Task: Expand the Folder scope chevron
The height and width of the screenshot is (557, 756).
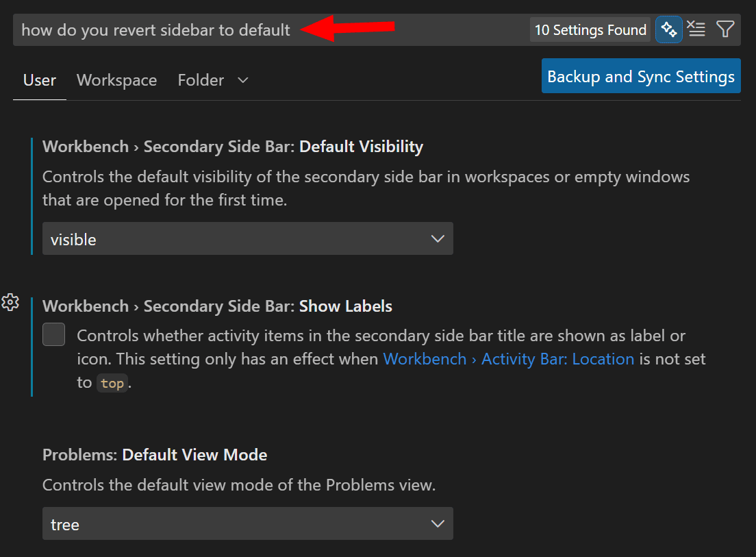Action: [242, 80]
